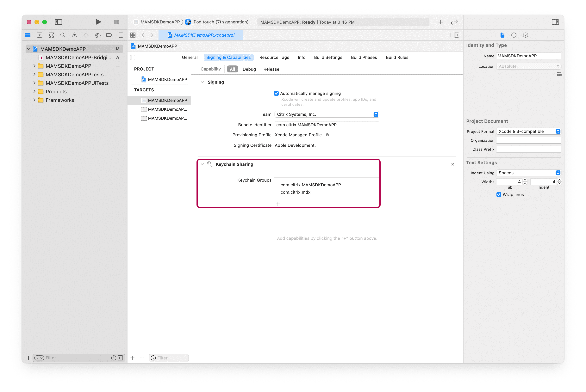Toggle the navigator sidebar icon
This screenshot has width=586, height=392.
tap(59, 22)
